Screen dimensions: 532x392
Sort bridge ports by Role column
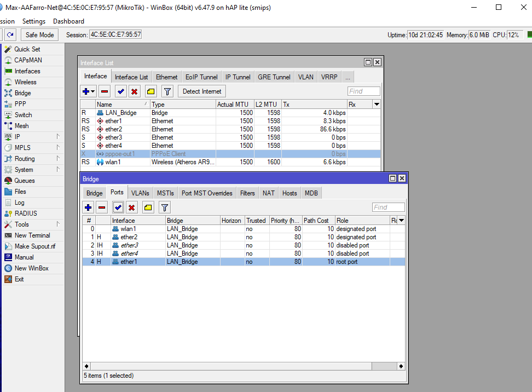coord(362,220)
